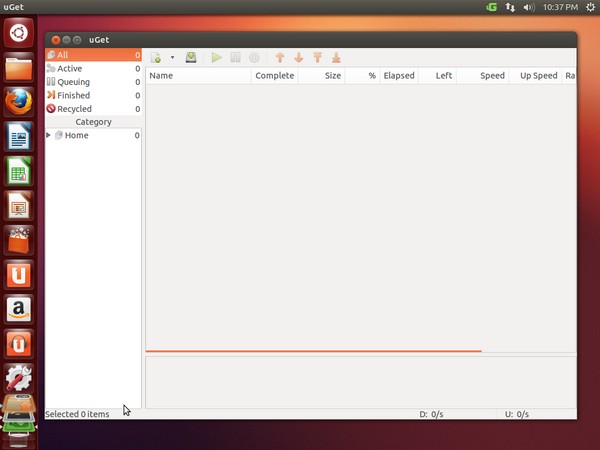Click the pause download icon
The width and height of the screenshot is (600, 450).
(236, 58)
